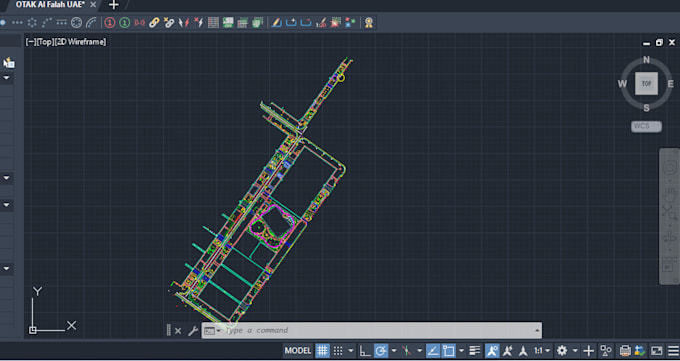Viewport: 680px width, 361px height.
Task: Toggle polar tracking in status bar
Action: point(381,351)
